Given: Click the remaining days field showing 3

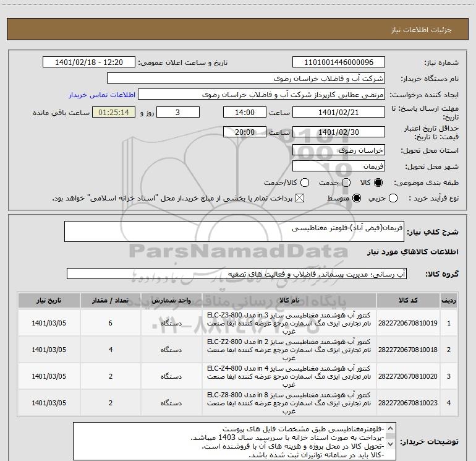Looking at the screenshot, I should coord(178,113).
